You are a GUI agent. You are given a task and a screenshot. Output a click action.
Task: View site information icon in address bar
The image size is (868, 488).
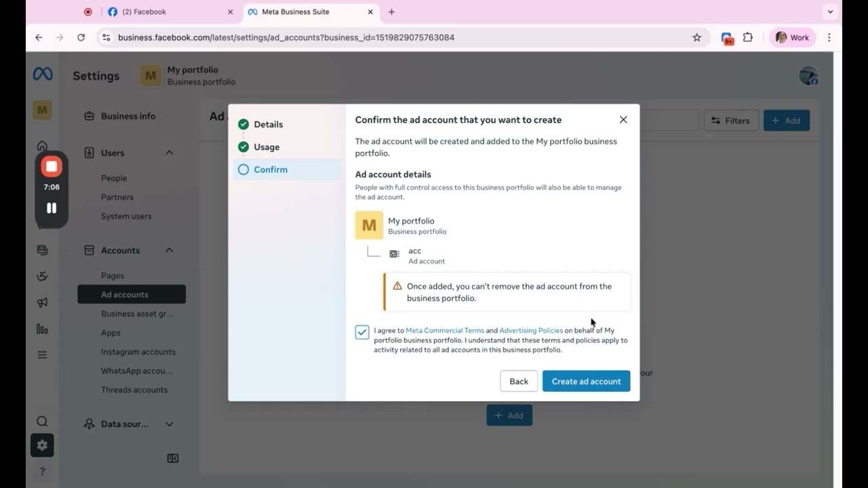click(x=106, y=37)
